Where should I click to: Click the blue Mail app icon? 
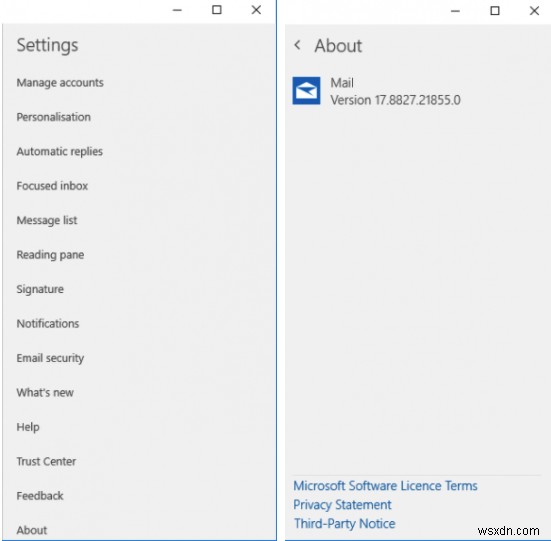point(306,91)
